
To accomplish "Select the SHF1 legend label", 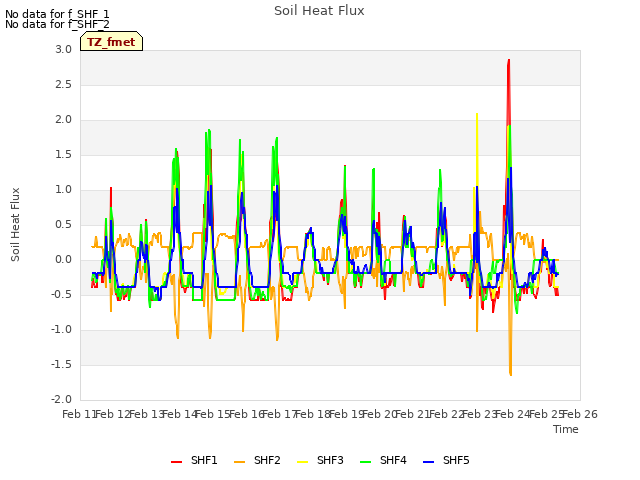I will (x=204, y=460).
